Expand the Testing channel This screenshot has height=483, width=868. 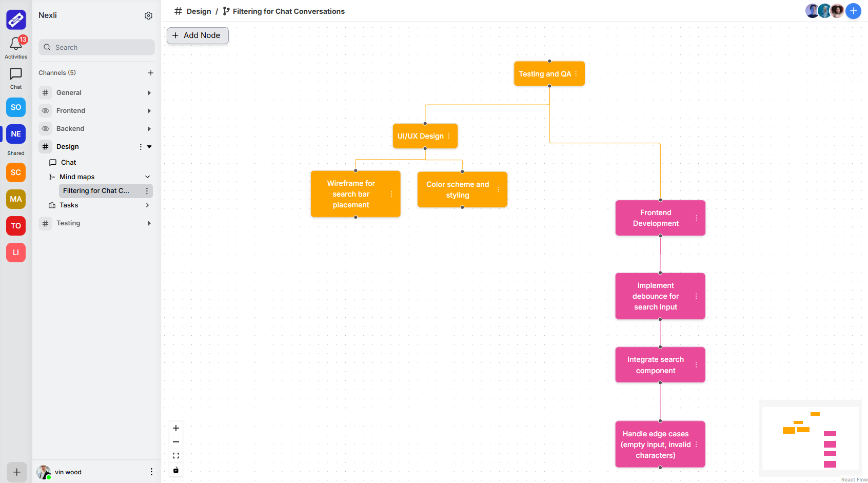click(x=149, y=223)
